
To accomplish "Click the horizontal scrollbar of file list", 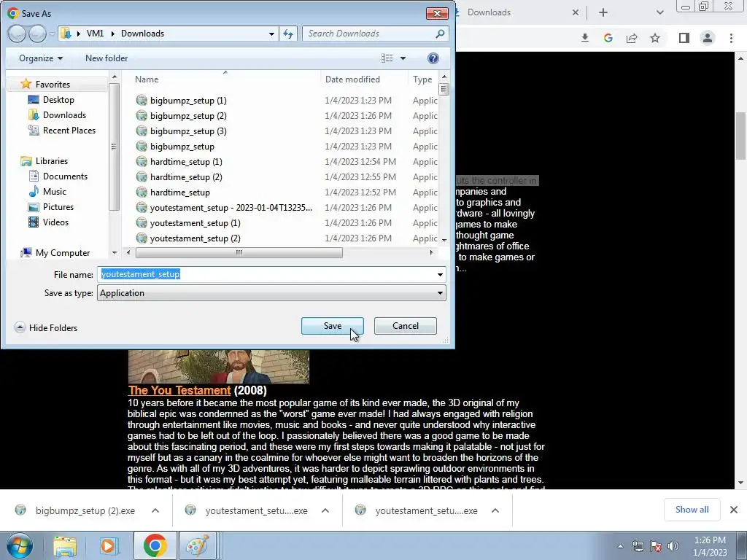I will pyautogui.click(x=239, y=252).
